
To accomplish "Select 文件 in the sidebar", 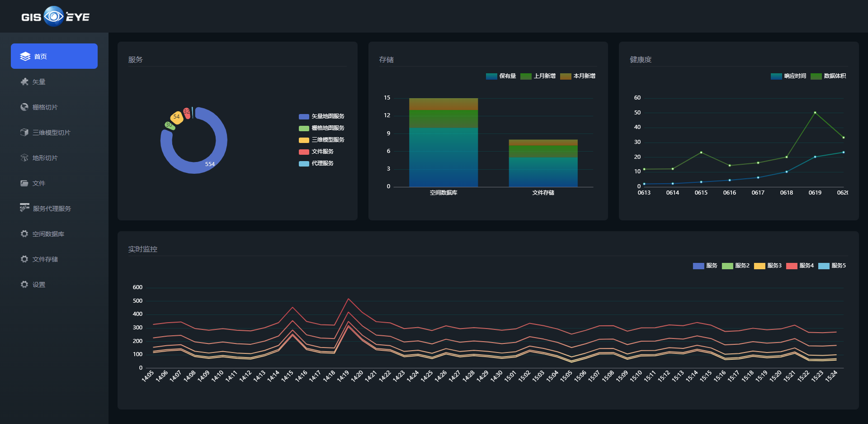I will [54, 183].
